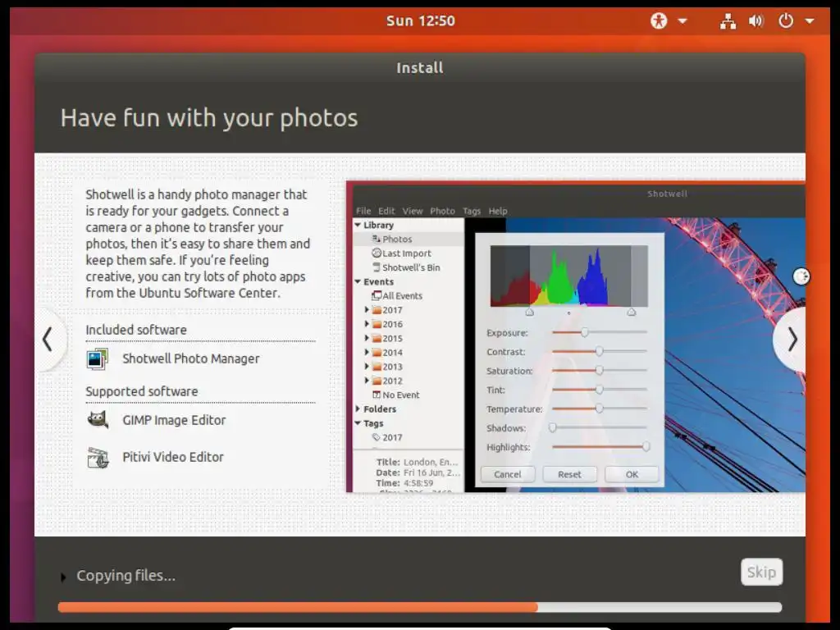Click the All Events icon

click(377, 295)
